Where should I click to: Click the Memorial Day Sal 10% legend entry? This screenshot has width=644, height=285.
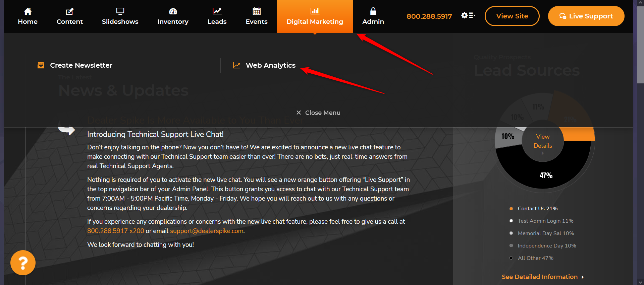pyautogui.click(x=546, y=233)
